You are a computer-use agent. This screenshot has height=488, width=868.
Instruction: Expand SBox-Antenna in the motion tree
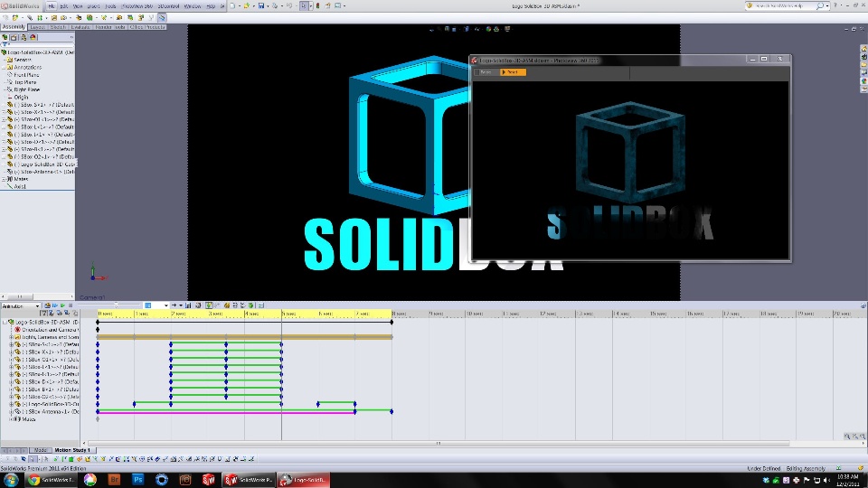tap(11, 412)
